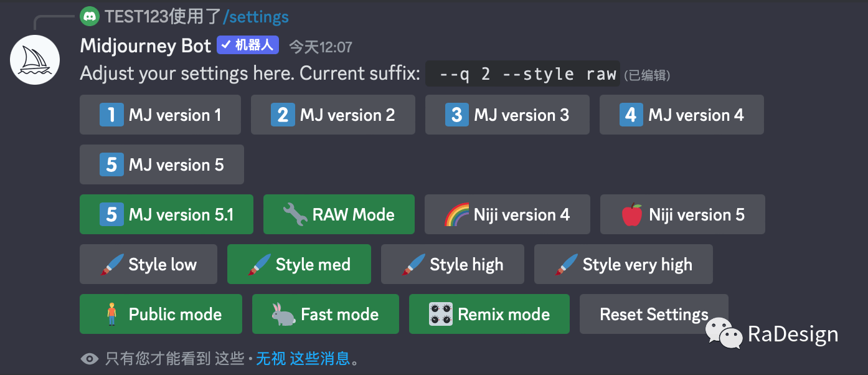Click the blue number 1 icon
This screenshot has height=375, width=868.
[111, 115]
